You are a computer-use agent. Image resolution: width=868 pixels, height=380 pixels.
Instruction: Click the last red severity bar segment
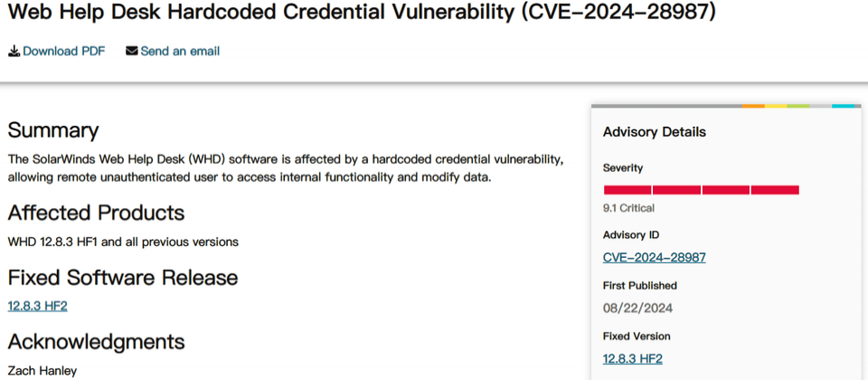pyautogui.click(x=775, y=190)
